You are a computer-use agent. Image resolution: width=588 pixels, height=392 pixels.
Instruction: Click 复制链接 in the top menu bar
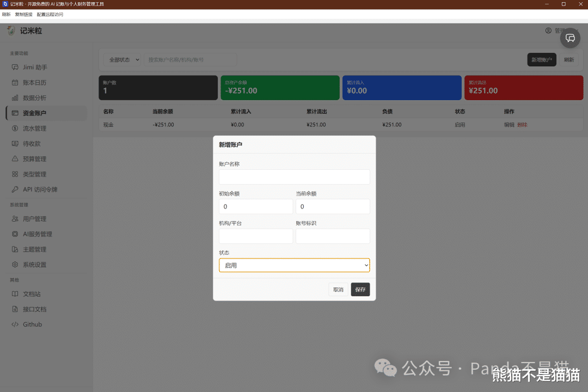[23, 14]
